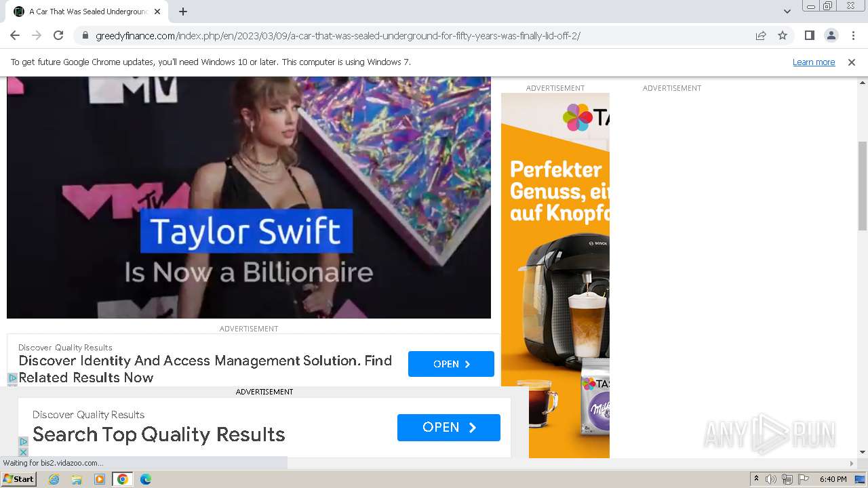Click the 'Search Top Quality Results' headline
Viewport: 868px width, 488px height.
pyautogui.click(x=159, y=434)
